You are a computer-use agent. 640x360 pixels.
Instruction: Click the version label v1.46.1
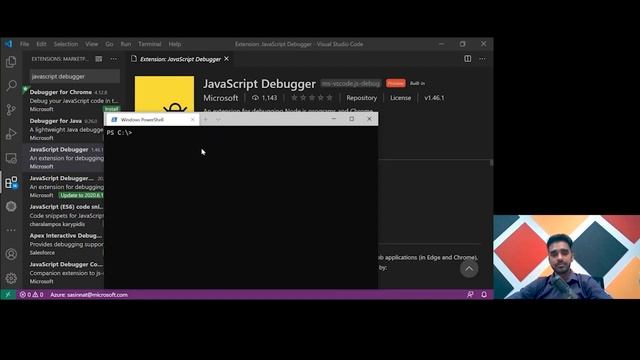434,98
